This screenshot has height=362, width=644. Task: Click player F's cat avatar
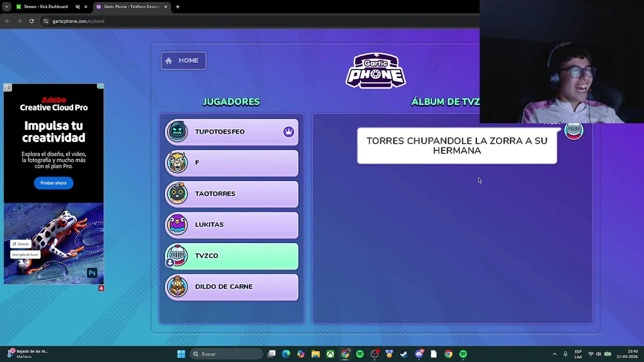click(177, 162)
